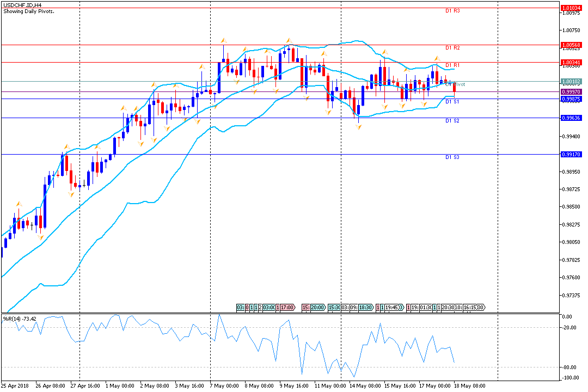Click the pink 17:00 news event marker
This screenshot has height=392, width=588.
[x=287, y=308]
